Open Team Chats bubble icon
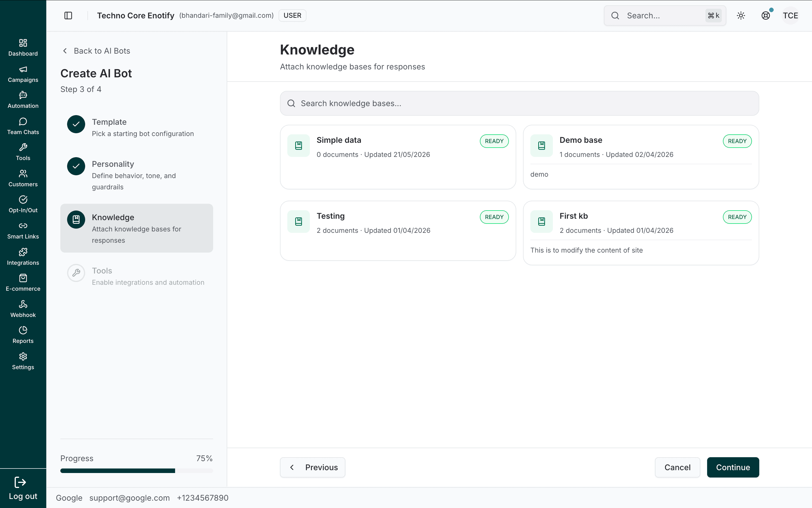 point(23,122)
